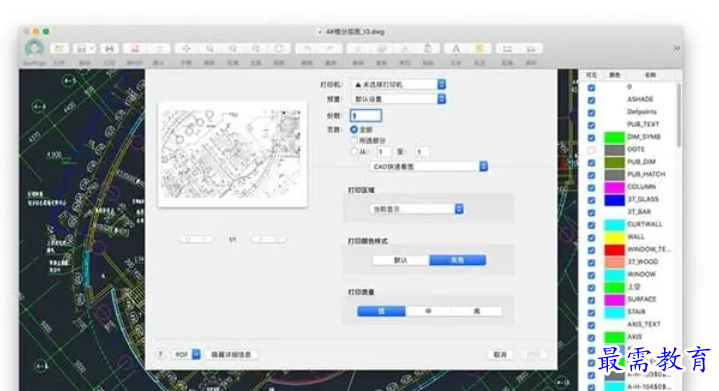Select the PUB_DIM layer name

coord(642,162)
